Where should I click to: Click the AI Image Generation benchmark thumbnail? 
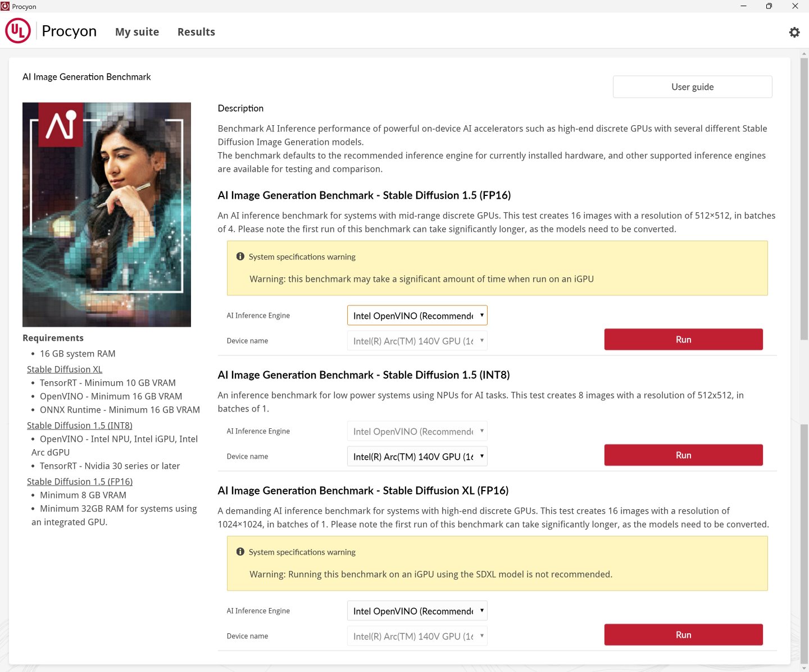(107, 214)
